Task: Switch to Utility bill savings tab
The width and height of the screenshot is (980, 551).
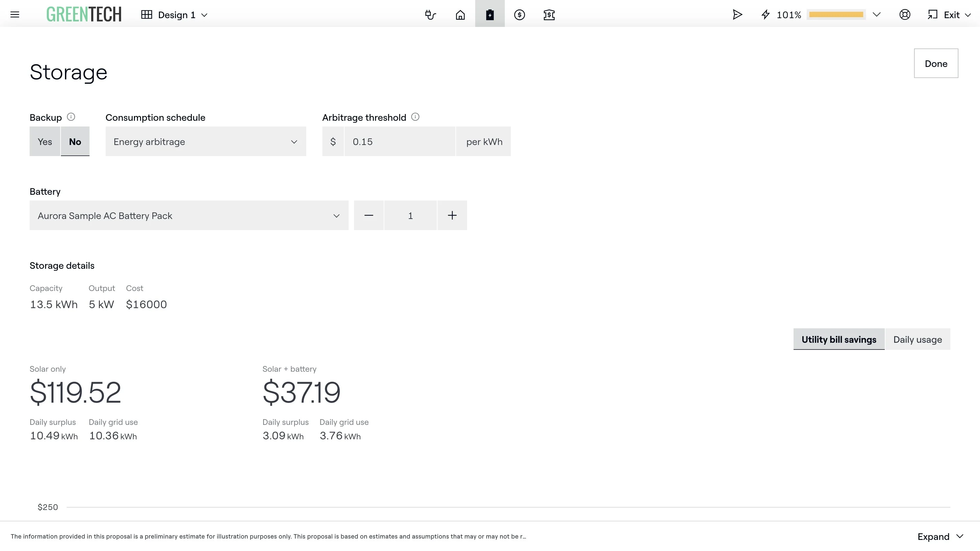Action: click(839, 339)
